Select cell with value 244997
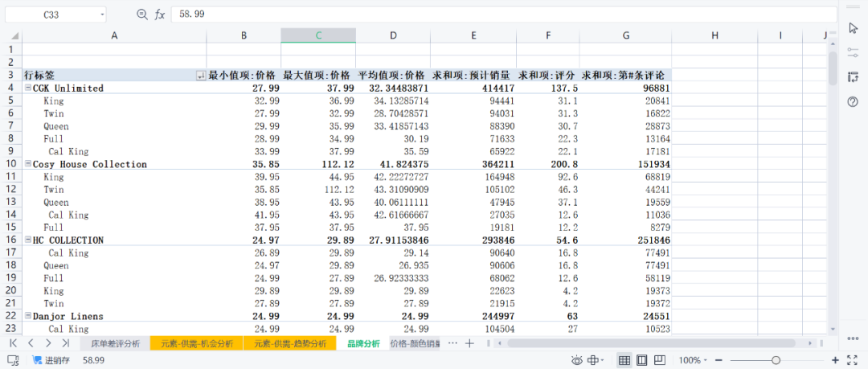Viewport: 868px width, 369px height. pos(473,316)
